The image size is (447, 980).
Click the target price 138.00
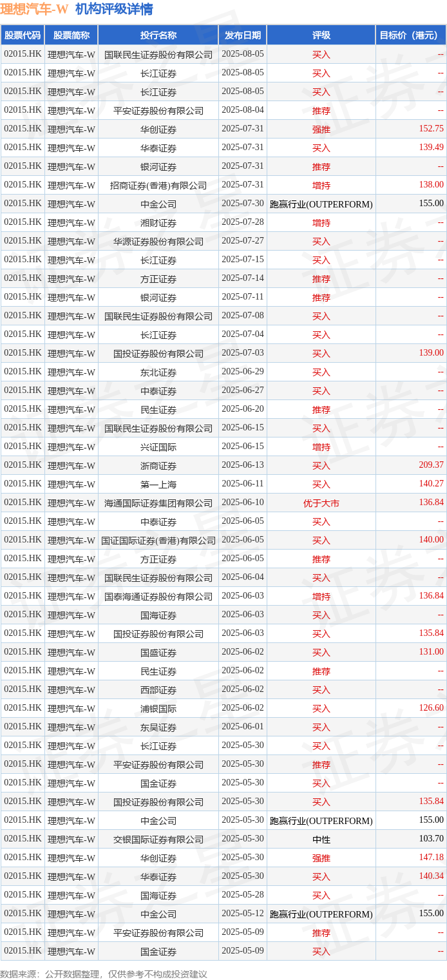click(431, 185)
